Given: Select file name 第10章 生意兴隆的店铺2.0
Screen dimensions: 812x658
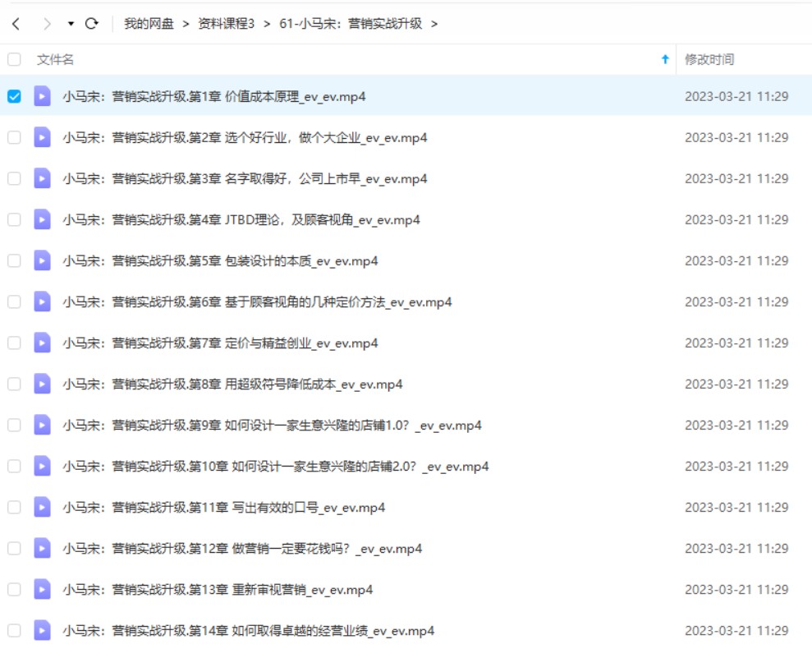Looking at the screenshot, I should point(276,467).
